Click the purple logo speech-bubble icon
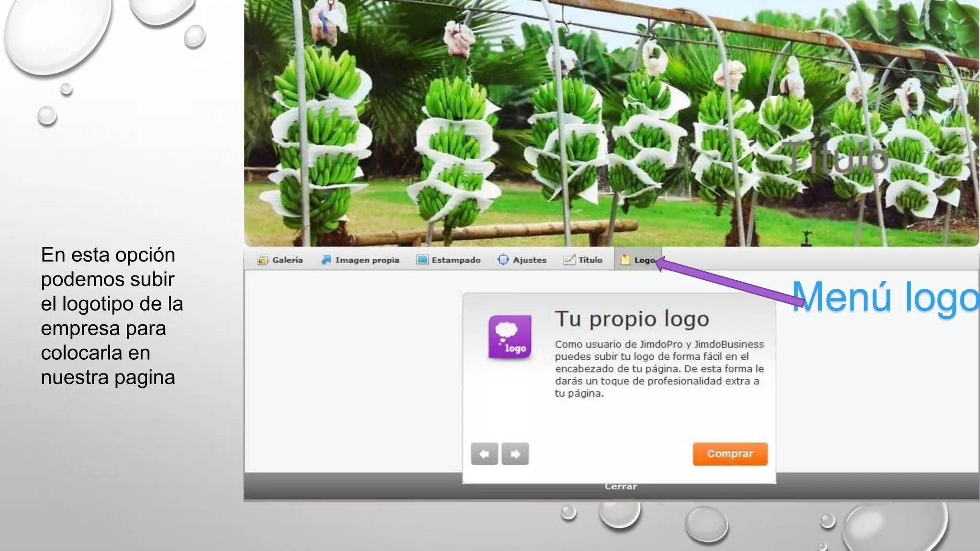Viewport: 980px width, 551px height. click(x=510, y=337)
